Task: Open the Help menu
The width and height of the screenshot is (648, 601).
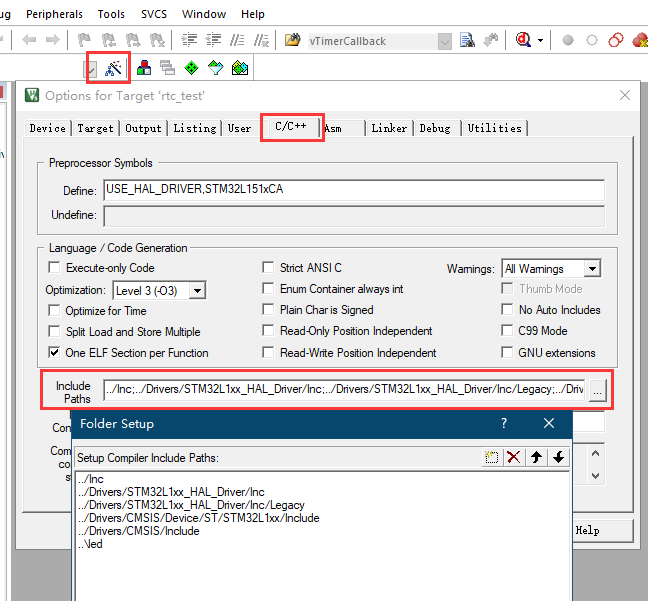Action: pyautogui.click(x=253, y=14)
